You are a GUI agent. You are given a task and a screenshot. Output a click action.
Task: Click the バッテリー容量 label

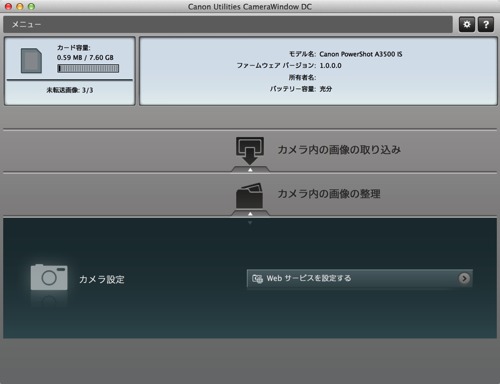coord(293,89)
